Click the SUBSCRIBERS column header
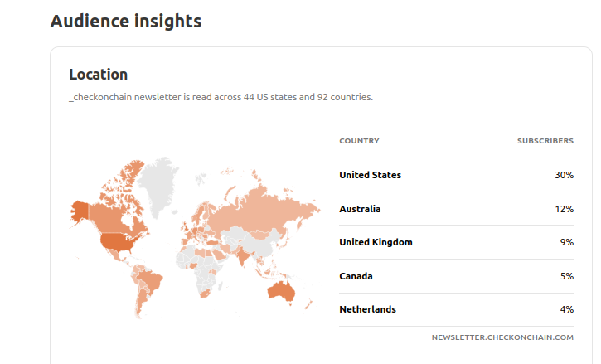 545,141
